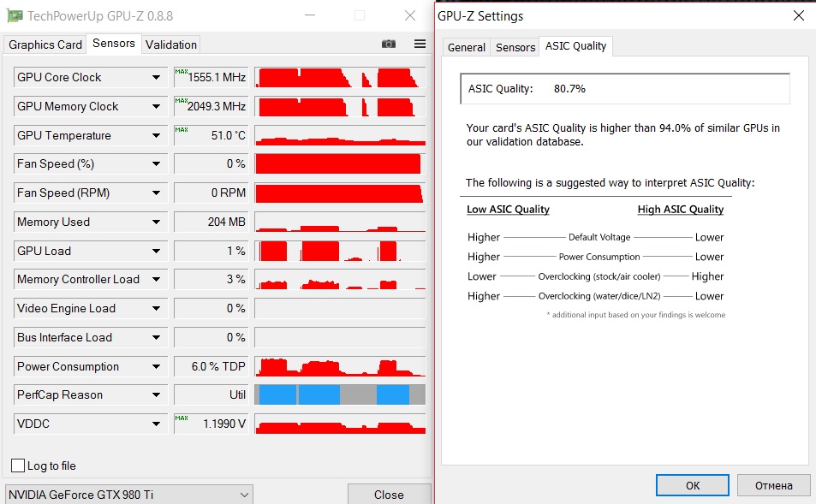Open the Validation tab
The height and width of the screenshot is (504, 816).
coord(171,44)
